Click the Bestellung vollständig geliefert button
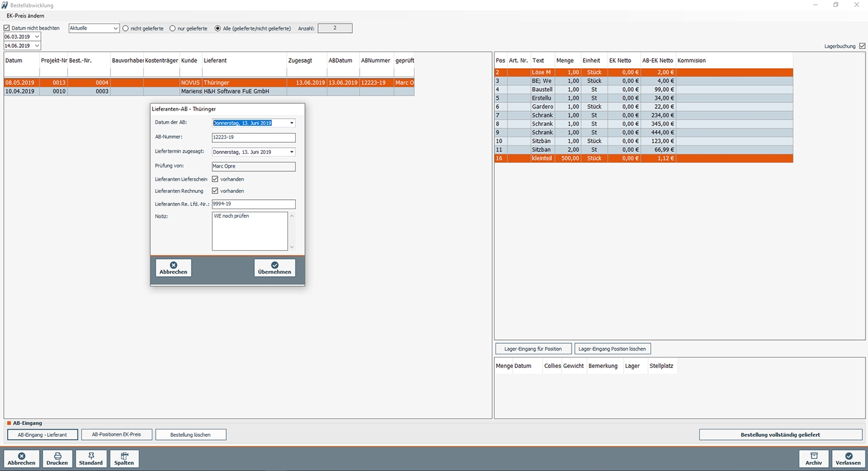 (779, 434)
